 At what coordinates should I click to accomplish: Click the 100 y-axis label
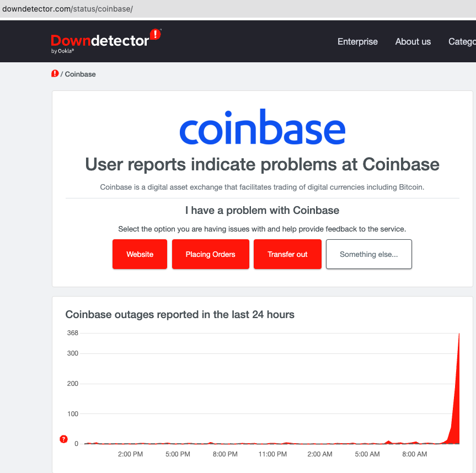click(73, 414)
